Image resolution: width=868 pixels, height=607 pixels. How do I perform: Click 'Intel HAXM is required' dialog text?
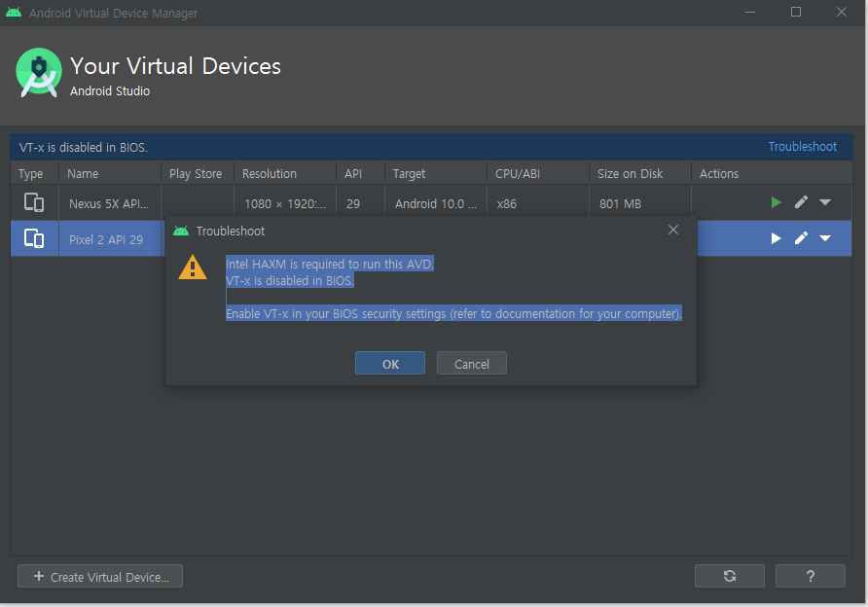[329, 264]
